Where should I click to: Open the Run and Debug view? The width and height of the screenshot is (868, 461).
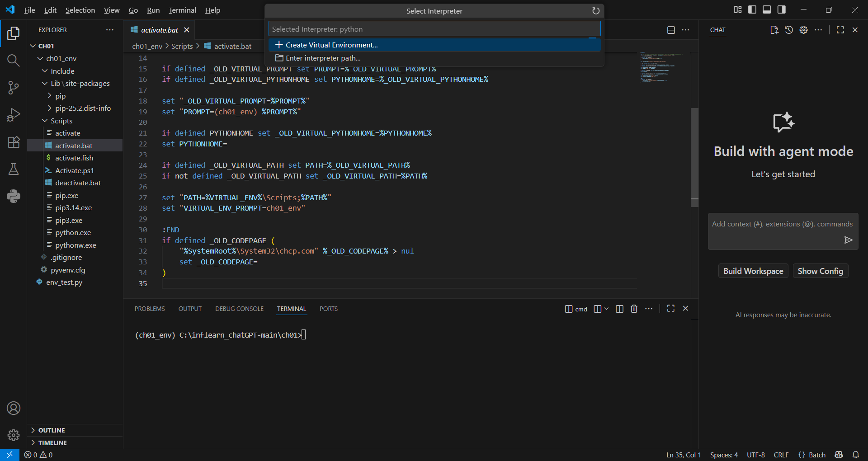[14, 115]
